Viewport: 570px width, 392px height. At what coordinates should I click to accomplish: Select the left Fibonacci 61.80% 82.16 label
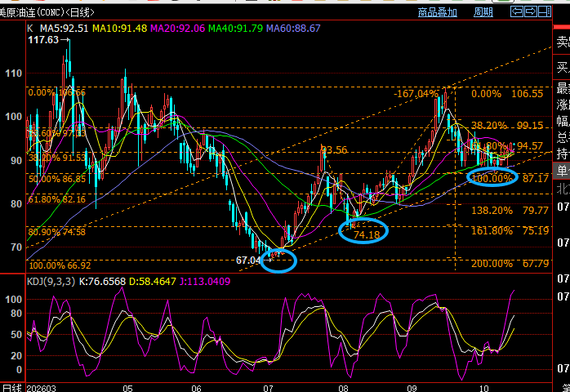[56, 199]
